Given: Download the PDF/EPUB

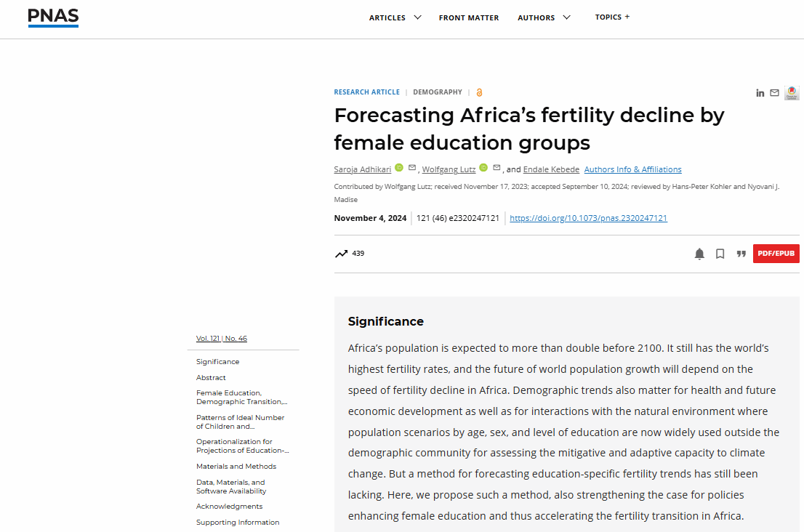Looking at the screenshot, I should pos(776,254).
